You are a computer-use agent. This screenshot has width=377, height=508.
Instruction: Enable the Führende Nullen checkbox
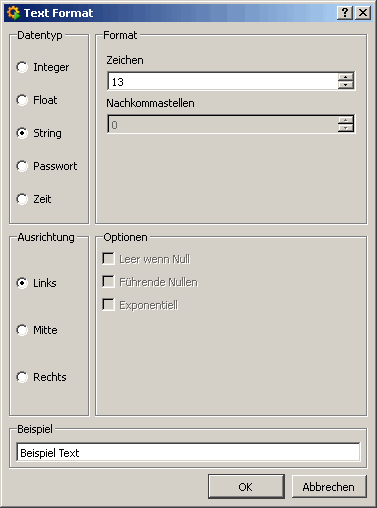[x=150, y=282]
